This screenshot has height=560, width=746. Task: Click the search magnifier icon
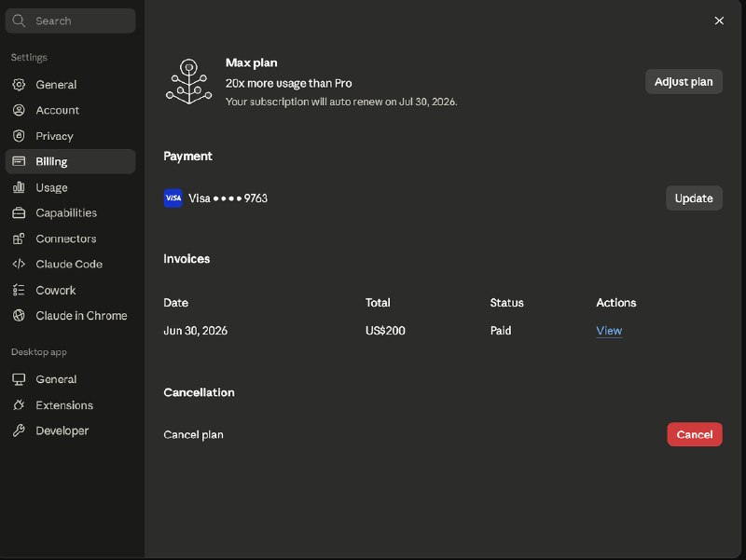(19, 20)
